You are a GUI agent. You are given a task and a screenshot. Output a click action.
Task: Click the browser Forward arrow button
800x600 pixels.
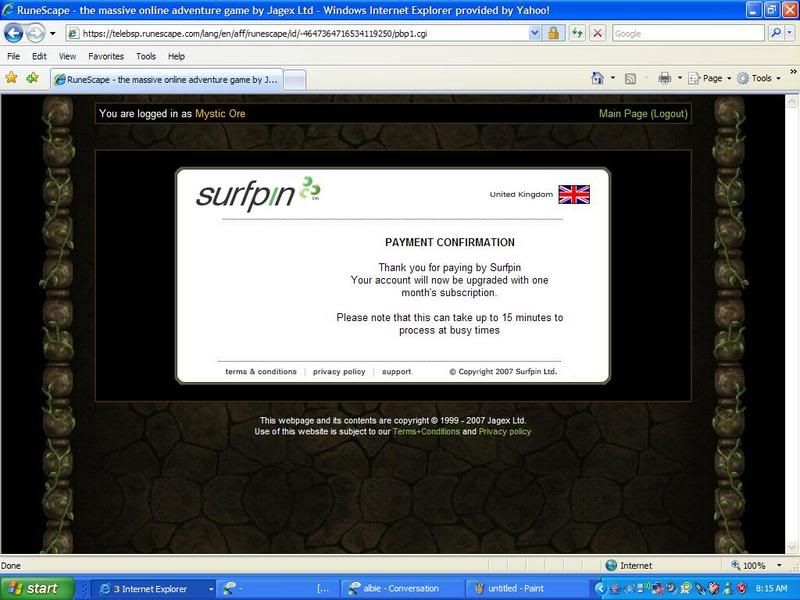pos(35,34)
